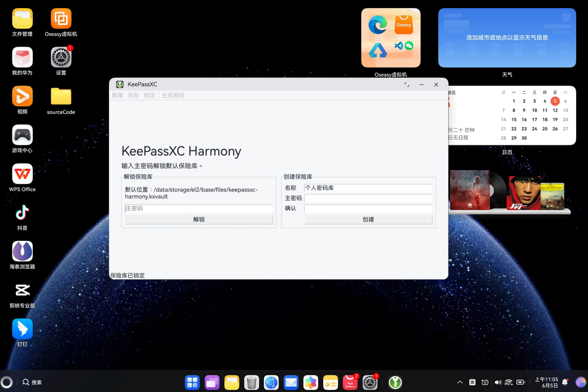The width and height of the screenshot is (588, 392).
Task: Click the weather widget to add a city
Action: pos(507,38)
